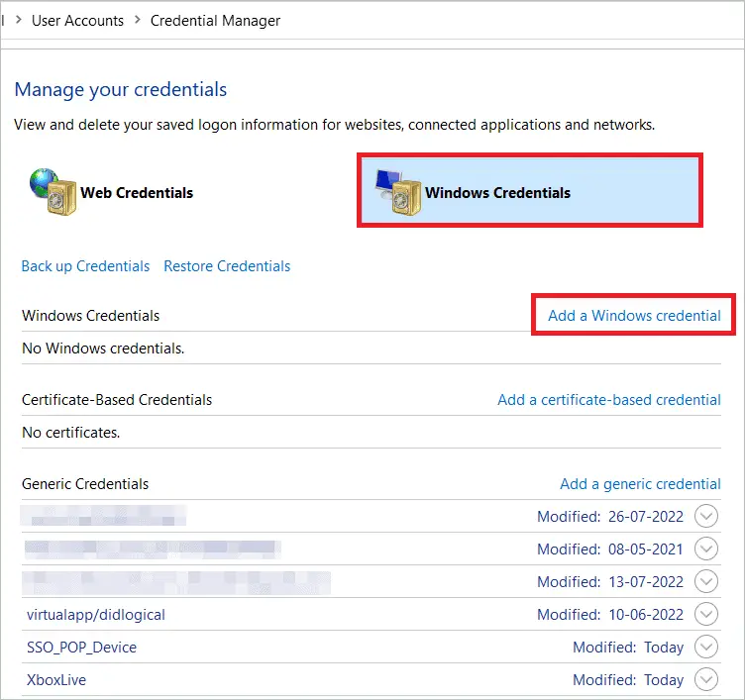Click the Manage your credentials heading
Screen dimensions: 745x700
pos(121,89)
